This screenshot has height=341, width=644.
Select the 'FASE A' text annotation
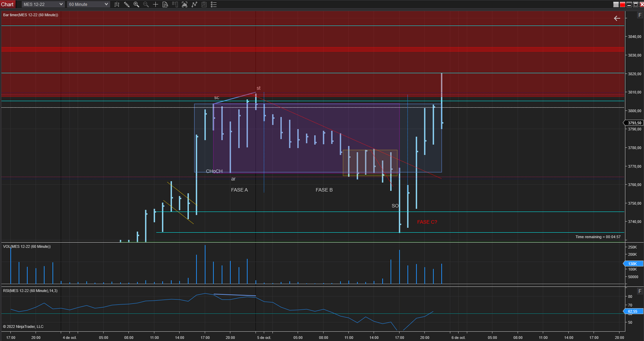click(x=239, y=190)
